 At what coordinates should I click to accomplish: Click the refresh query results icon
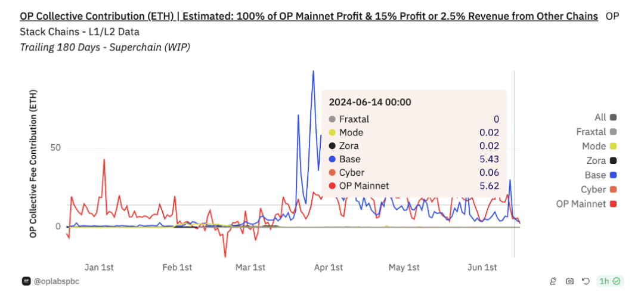click(586, 281)
